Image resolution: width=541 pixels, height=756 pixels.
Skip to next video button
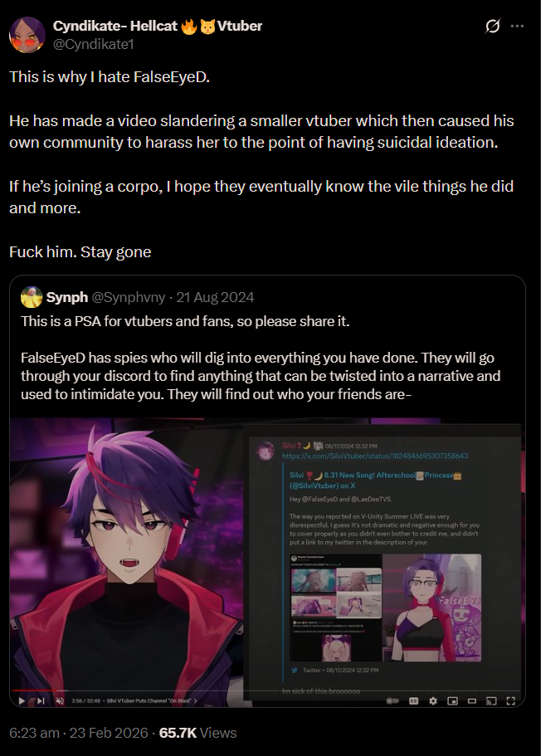coord(41,700)
